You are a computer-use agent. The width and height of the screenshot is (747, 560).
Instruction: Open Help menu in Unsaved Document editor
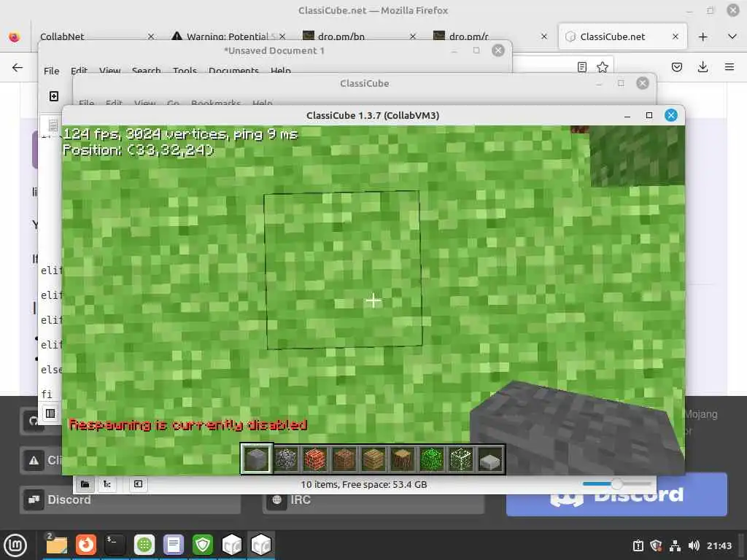[281, 71]
